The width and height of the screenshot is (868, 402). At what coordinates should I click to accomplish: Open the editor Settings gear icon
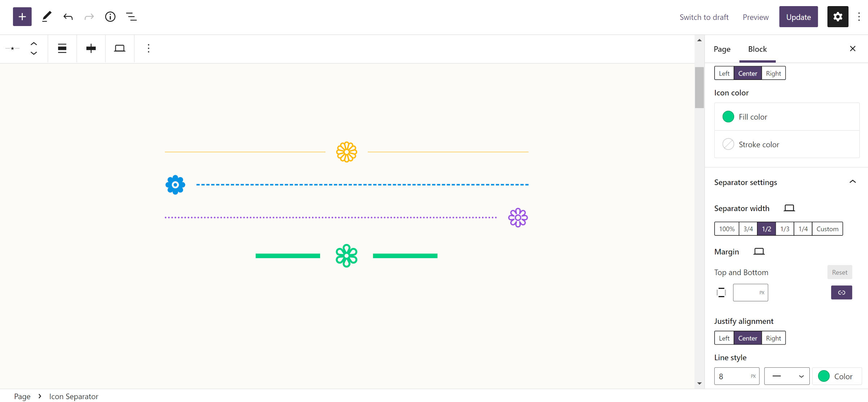click(x=838, y=17)
